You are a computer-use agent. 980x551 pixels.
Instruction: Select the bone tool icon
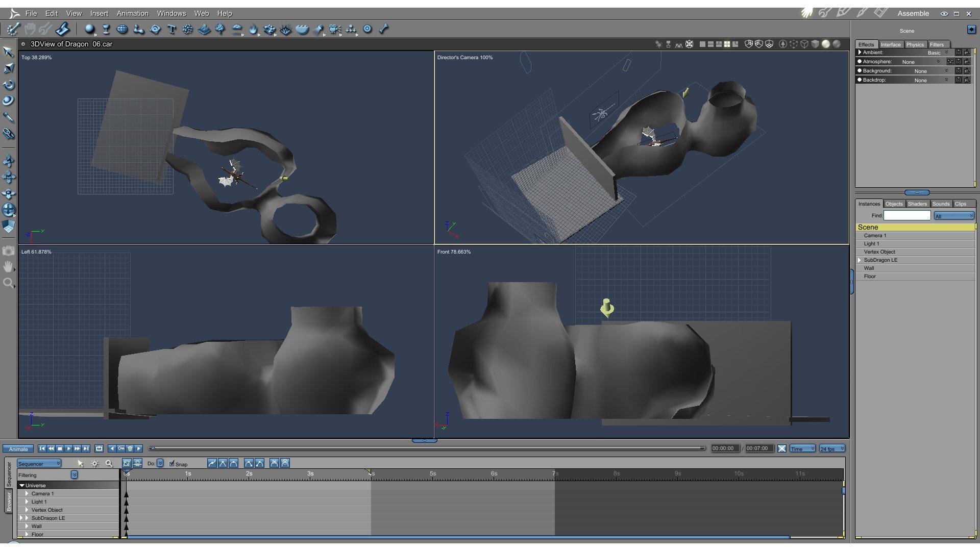pos(384,29)
